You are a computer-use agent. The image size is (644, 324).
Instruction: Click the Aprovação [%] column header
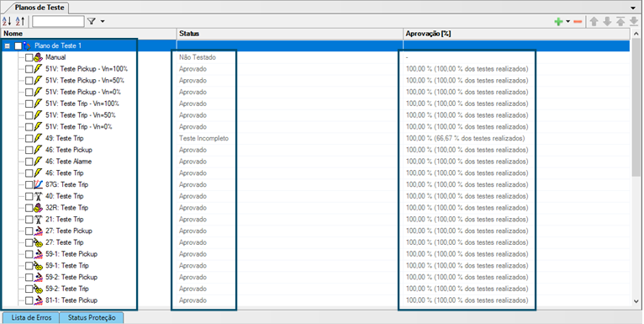[516, 34]
